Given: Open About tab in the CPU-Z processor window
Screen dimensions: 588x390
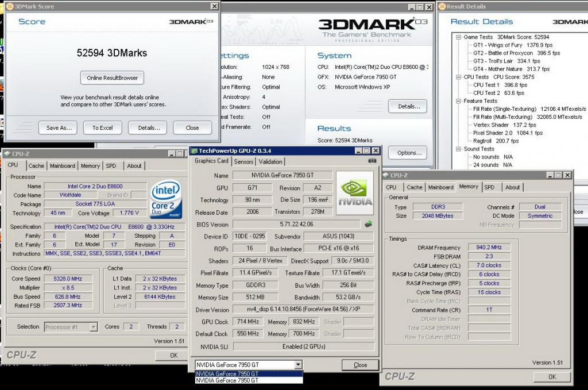Looking at the screenshot, I should [x=134, y=166].
